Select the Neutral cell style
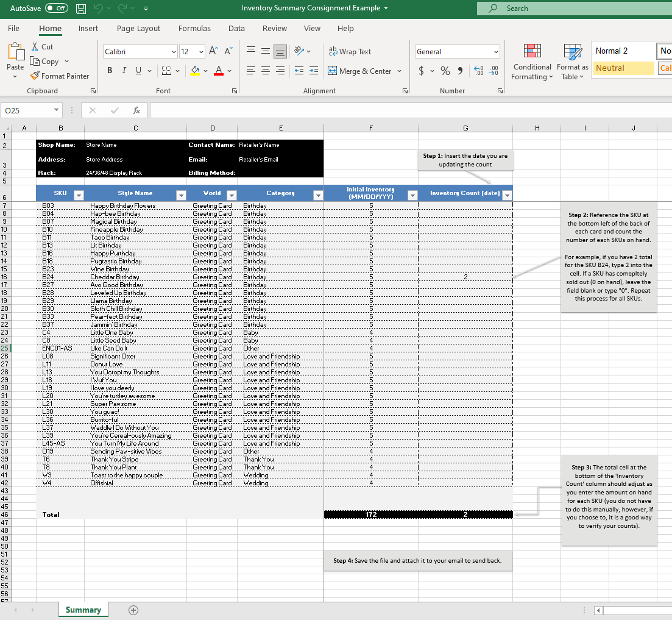The image size is (672, 620). point(624,68)
